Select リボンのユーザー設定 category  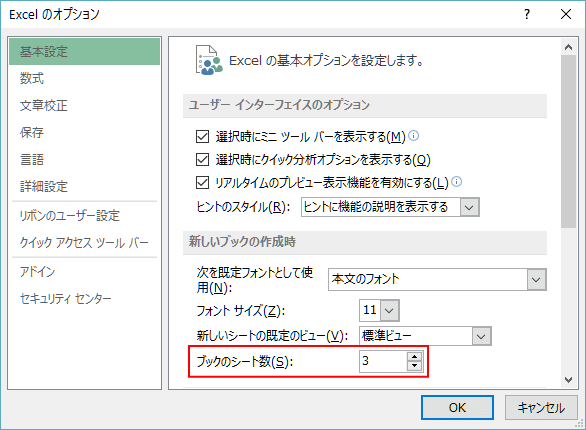point(84,216)
